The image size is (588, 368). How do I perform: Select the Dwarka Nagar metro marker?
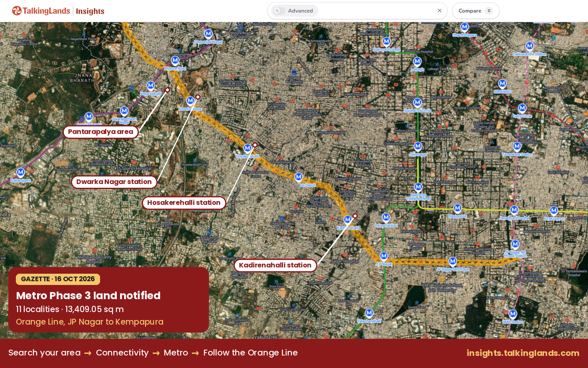point(190,100)
